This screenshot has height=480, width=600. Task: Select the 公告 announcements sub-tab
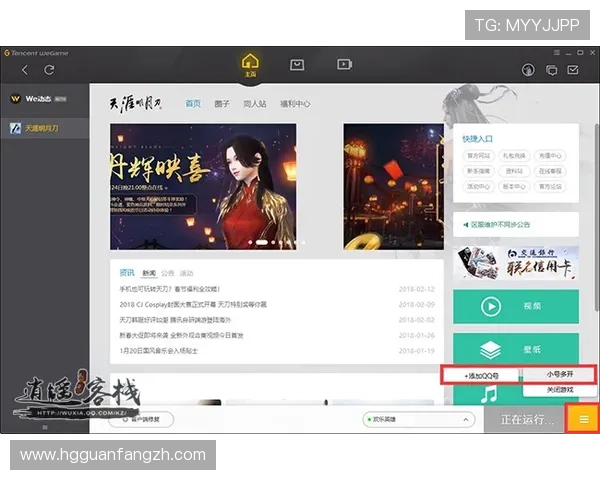point(168,273)
